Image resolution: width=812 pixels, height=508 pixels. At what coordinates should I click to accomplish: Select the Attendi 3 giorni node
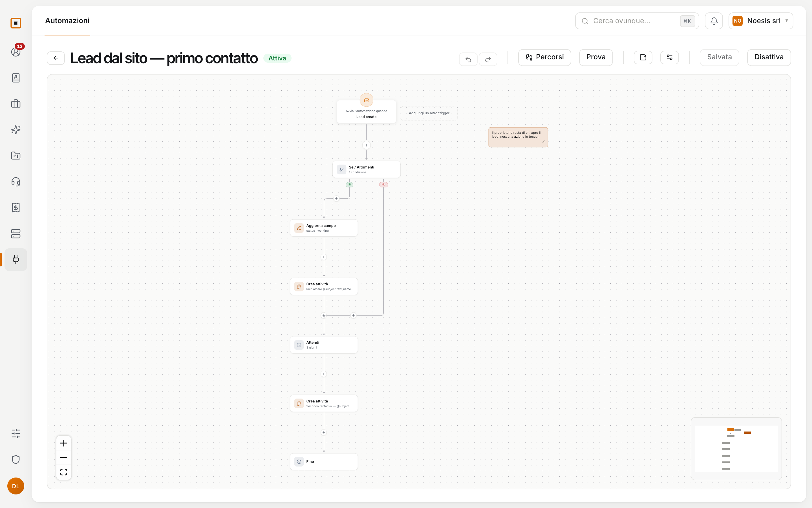pyautogui.click(x=324, y=345)
